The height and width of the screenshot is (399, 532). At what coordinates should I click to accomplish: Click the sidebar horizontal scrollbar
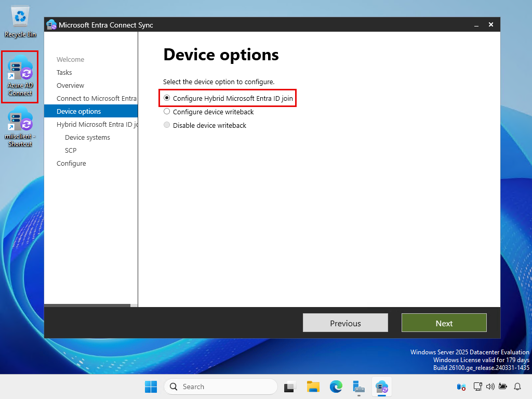click(87, 305)
